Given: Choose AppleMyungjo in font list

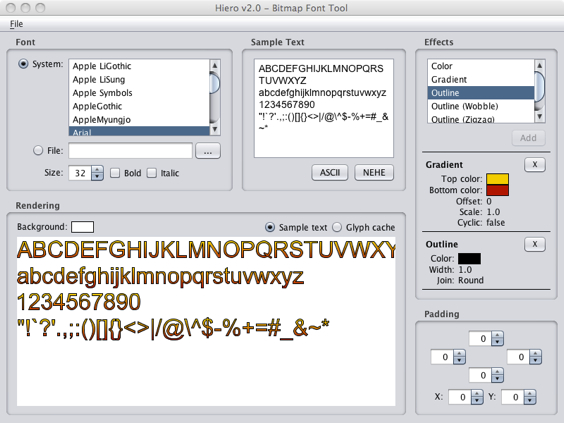Looking at the screenshot, I should pos(138,119).
